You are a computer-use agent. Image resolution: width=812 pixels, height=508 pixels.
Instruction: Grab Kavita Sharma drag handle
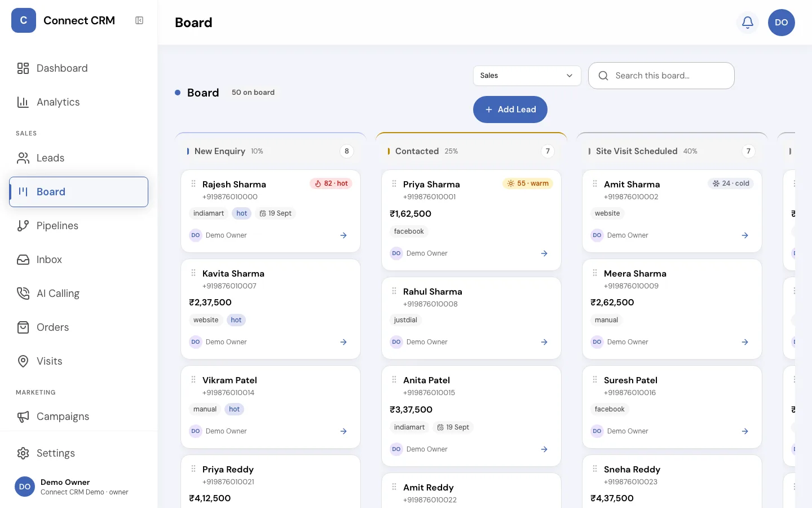pyautogui.click(x=193, y=273)
